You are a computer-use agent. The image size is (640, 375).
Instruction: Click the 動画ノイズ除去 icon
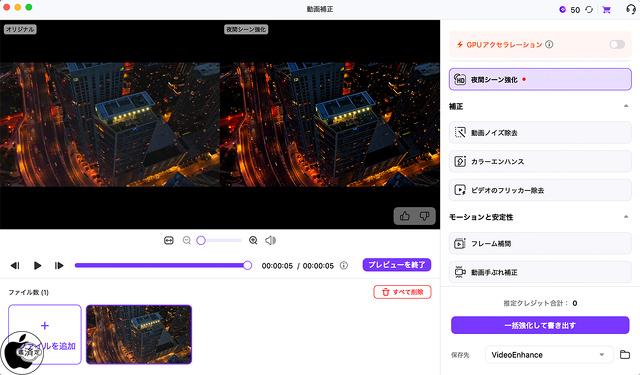(460, 133)
